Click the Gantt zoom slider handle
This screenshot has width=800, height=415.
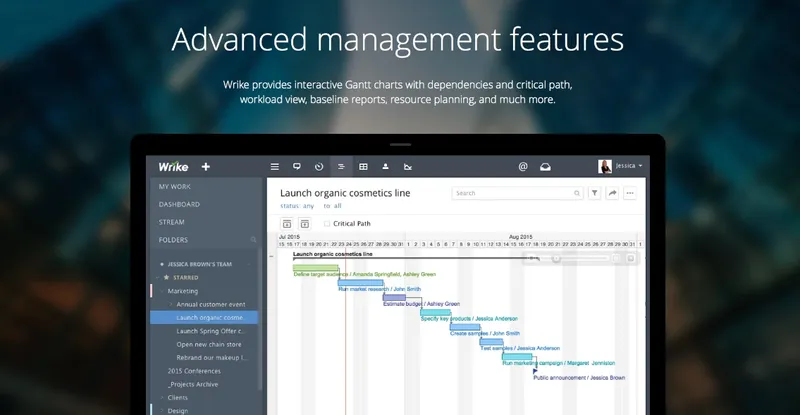pyautogui.click(x=556, y=258)
